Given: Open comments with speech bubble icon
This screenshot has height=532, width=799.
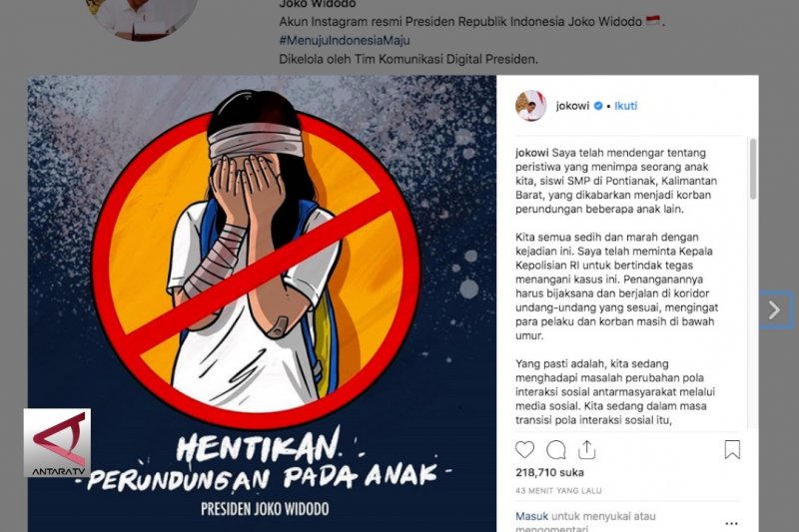Looking at the screenshot, I should [556, 450].
